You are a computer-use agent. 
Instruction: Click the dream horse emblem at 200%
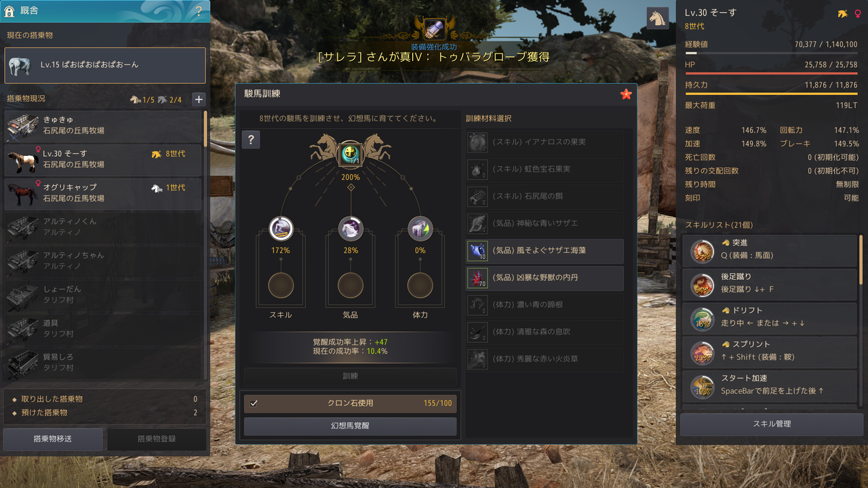351,152
